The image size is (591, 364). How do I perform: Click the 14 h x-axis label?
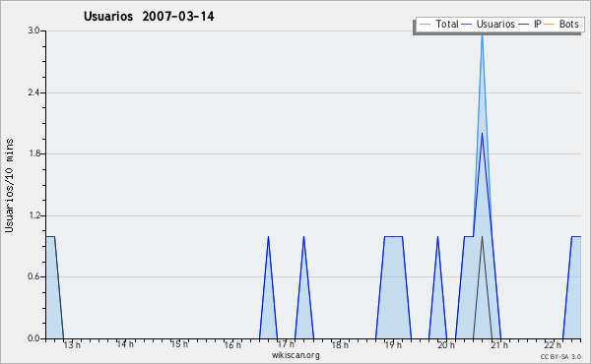tap(125, 344)
